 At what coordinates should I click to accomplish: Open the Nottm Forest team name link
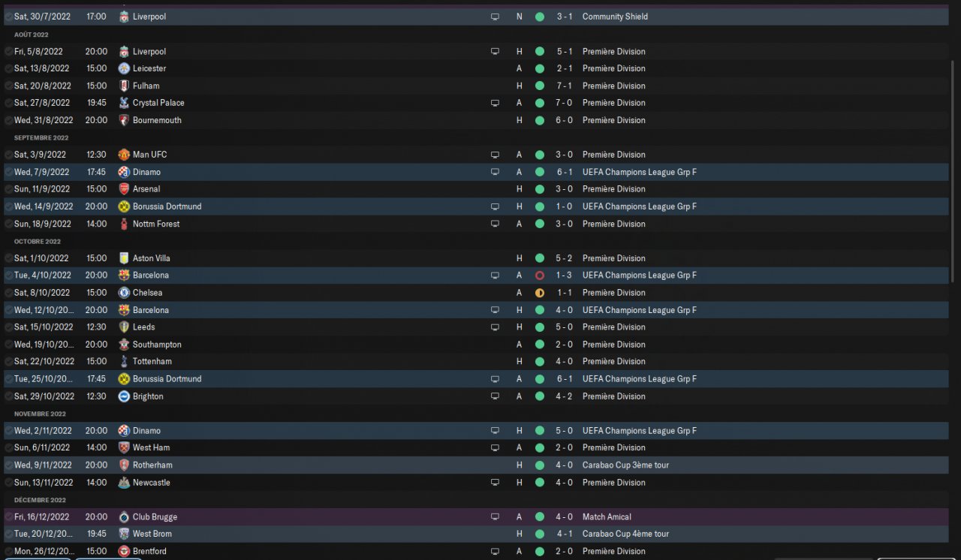click(x=156, y=224)
